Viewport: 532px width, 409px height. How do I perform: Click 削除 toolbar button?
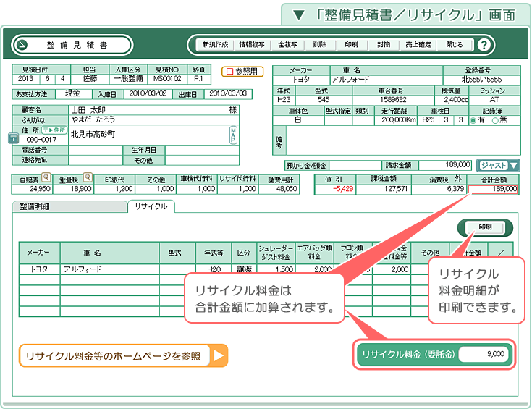pyautogui.click(x=320, y=45)
